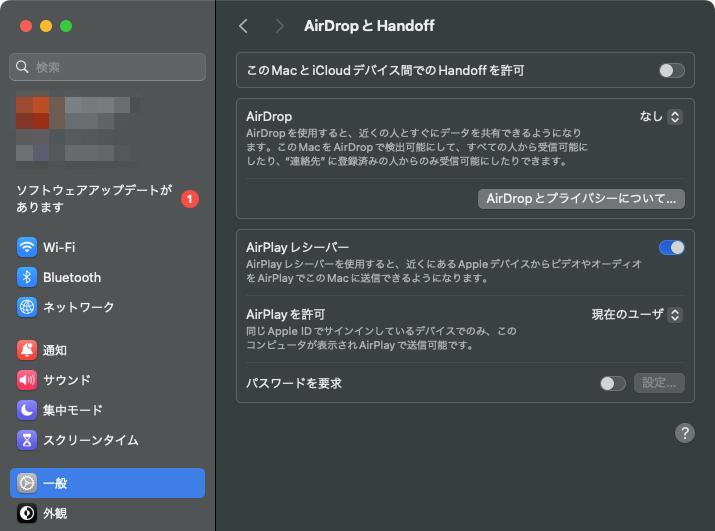Click the Wi-Fi icon in sidebar

27,247
